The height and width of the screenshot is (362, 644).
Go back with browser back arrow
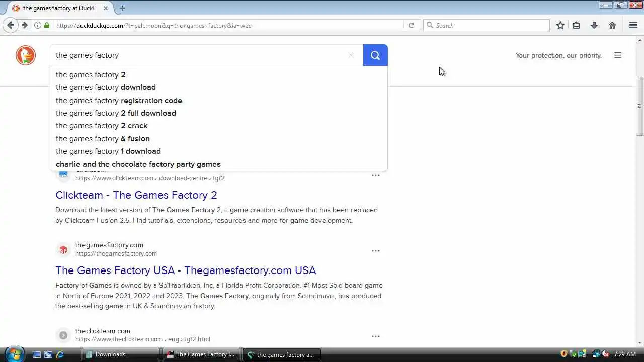pos(11,25)
